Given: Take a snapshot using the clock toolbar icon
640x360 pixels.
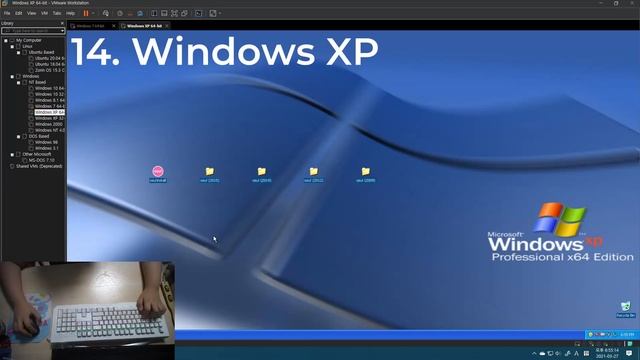Looking at the screenshot, I should (120, 13).
